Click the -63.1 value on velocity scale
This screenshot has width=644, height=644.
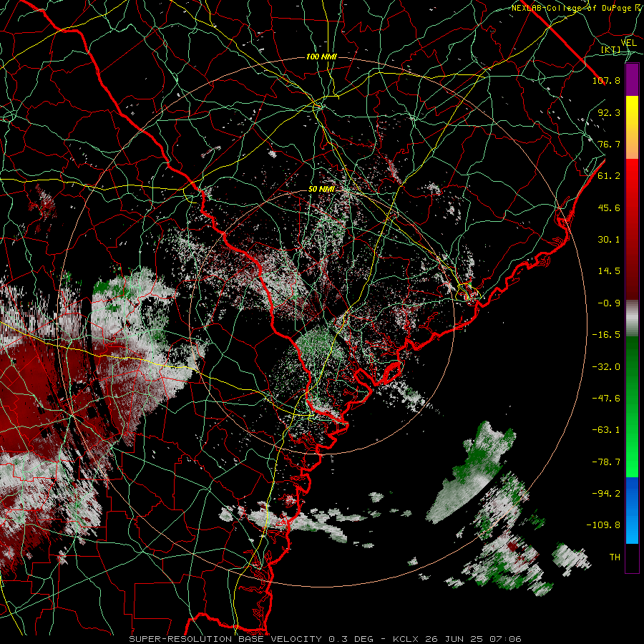point(606,430)
